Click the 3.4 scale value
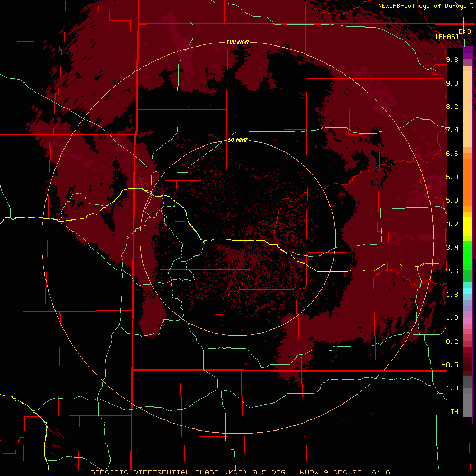Viewport: 476px width, 476px height. coord(452,248)
